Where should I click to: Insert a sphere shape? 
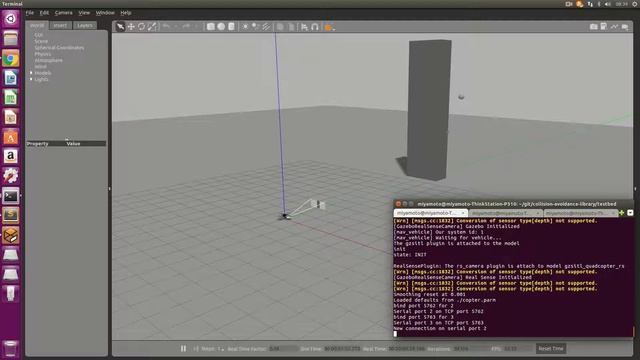221,27
